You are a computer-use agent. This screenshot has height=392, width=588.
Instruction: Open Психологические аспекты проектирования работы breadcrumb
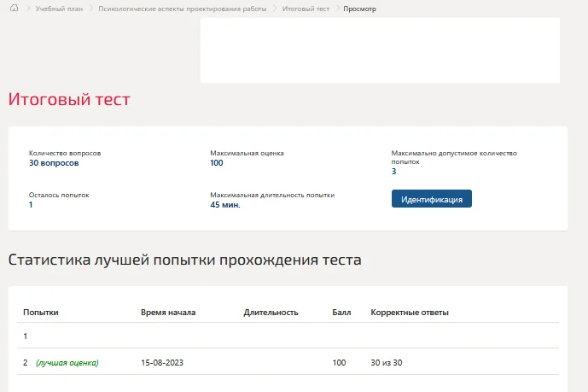coord(183,9)
